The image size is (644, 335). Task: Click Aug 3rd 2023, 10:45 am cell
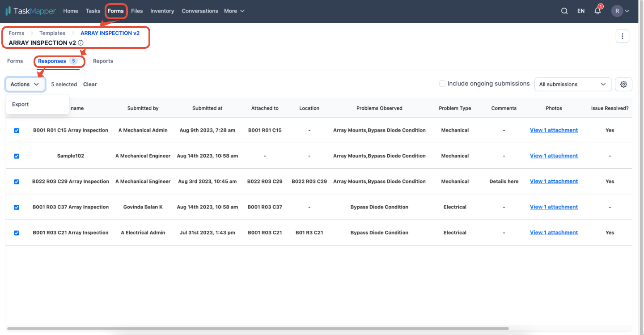tap(208, 181)
